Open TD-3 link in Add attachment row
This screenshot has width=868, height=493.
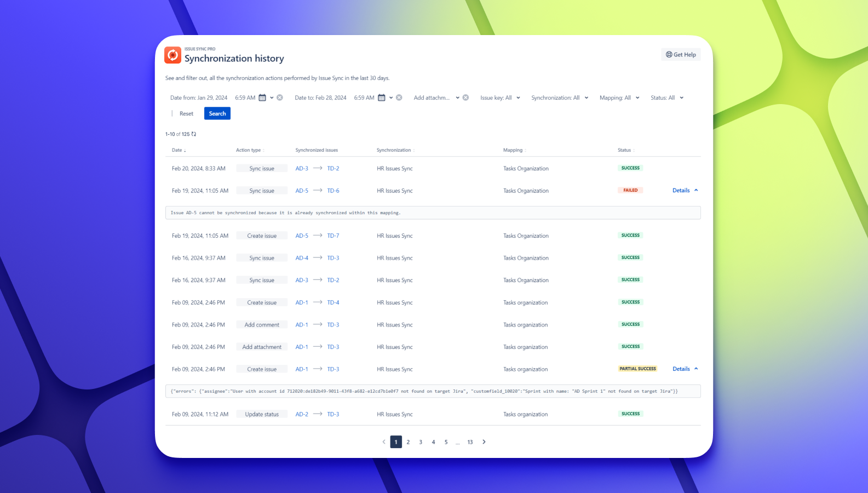tap(333, 347)
